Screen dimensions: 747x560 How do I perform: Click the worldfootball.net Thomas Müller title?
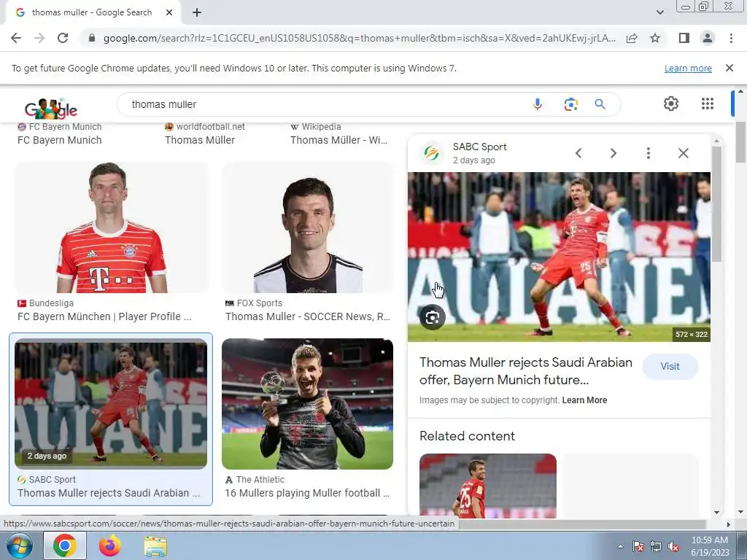[x=200, y=140]
